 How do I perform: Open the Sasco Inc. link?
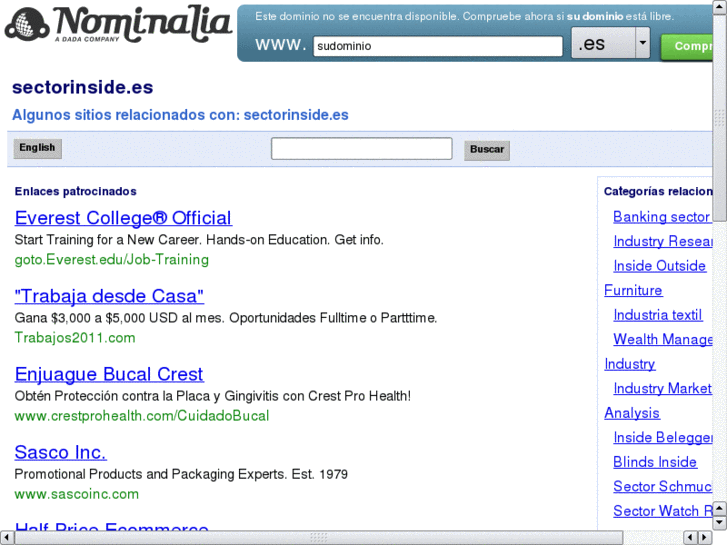[x=61, y=452]
